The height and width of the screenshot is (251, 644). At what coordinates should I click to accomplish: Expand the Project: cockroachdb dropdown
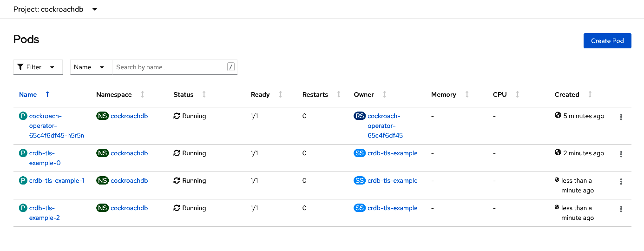point(94,9)
